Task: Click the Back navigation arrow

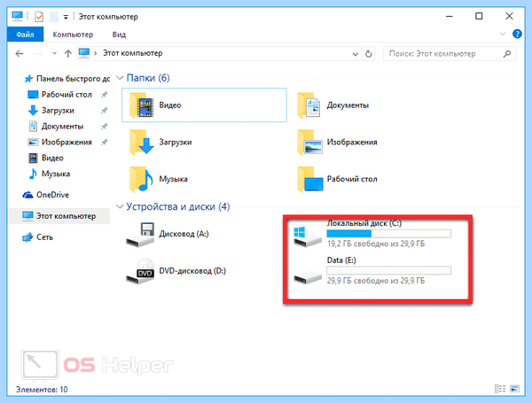Action: tap(20, 53)
